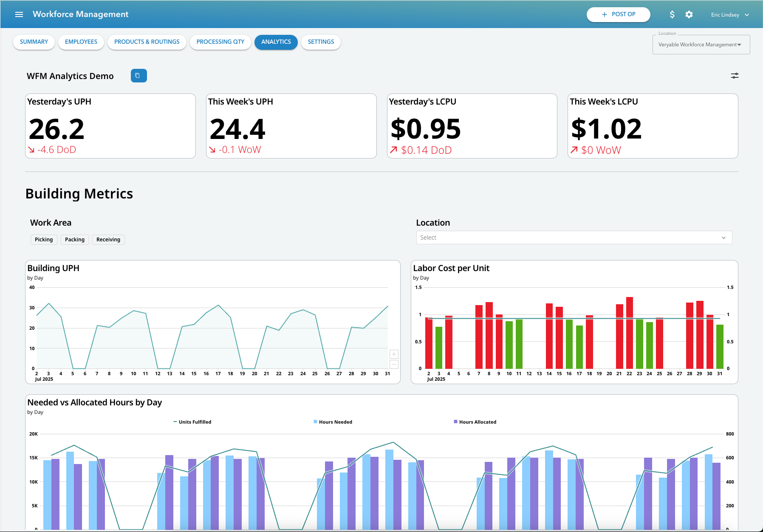Switch to the Summary view
Screen dimensions: 763x532
point(34,42)
